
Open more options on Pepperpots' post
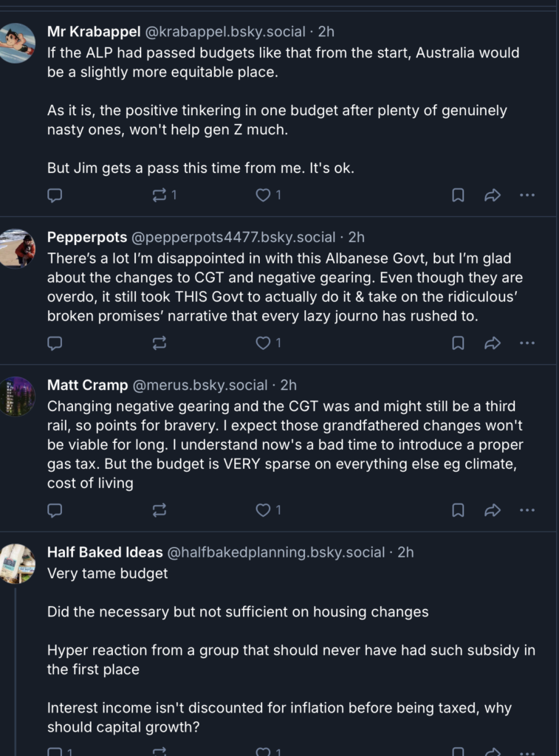[527, 343]
